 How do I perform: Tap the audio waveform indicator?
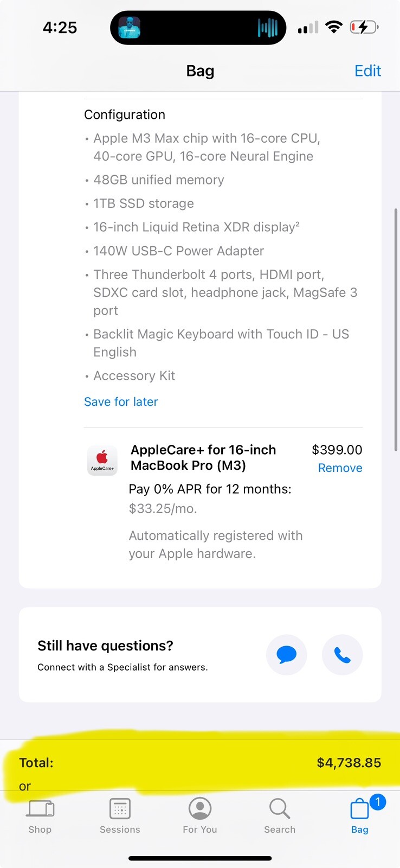point(267,28)
